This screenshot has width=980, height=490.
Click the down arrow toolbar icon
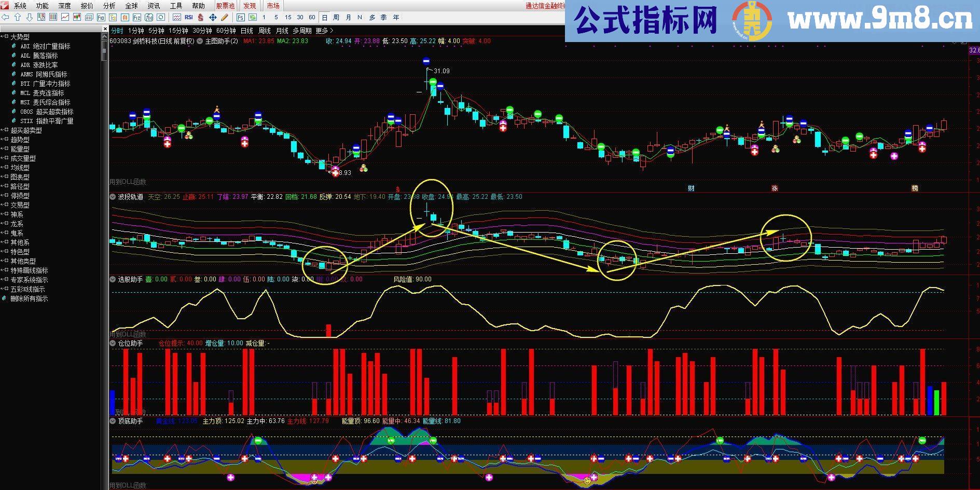point(29,17)
